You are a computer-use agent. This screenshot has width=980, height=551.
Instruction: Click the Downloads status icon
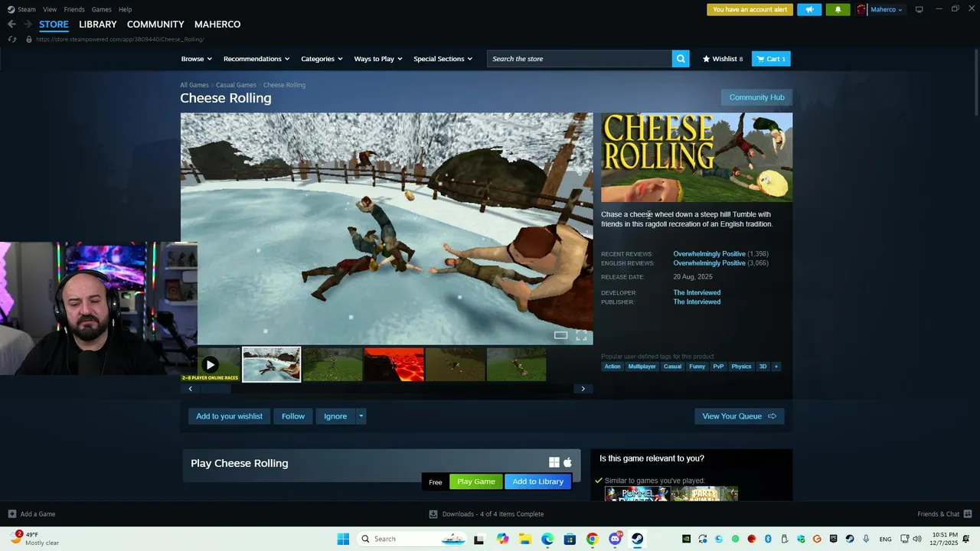[x=433, y=514]
